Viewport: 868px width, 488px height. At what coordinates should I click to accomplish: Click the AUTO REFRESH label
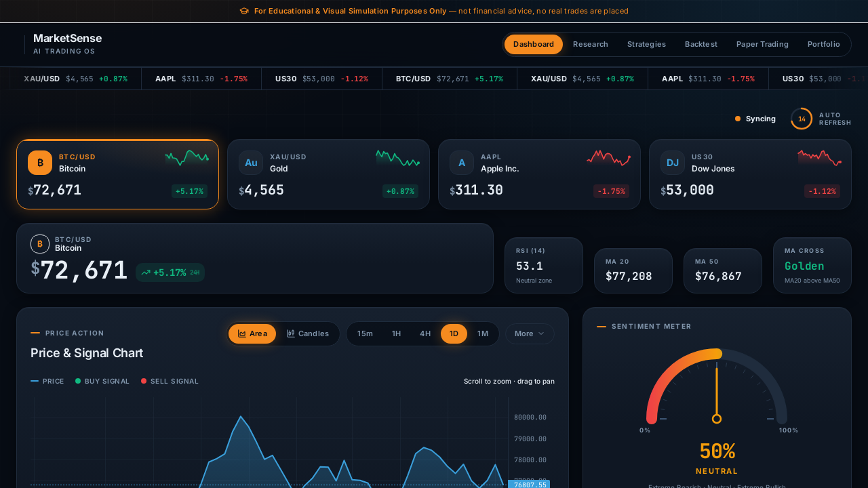(x=835, y=119)
